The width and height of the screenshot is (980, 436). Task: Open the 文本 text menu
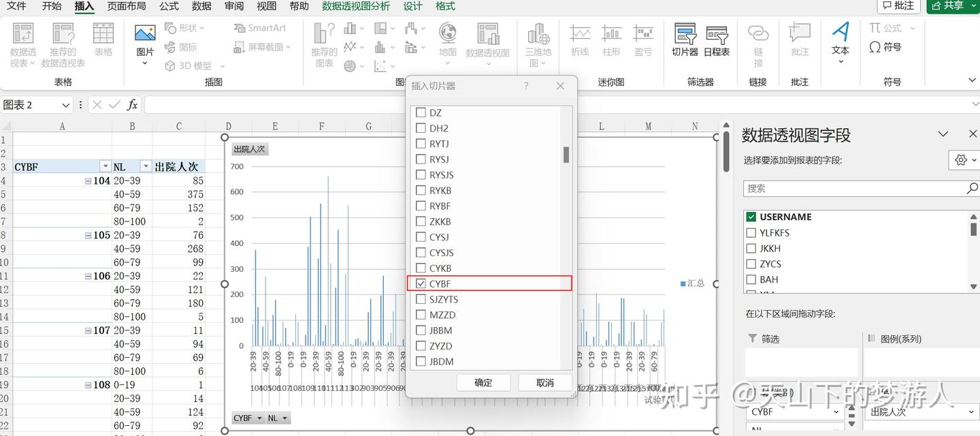pos(840,43)
